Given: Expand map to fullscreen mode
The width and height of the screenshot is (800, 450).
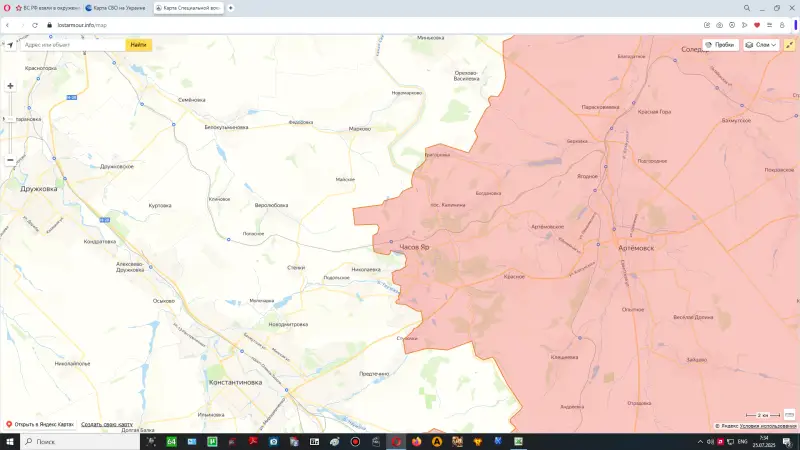Looking at the screenshot, I should [790, 45].
